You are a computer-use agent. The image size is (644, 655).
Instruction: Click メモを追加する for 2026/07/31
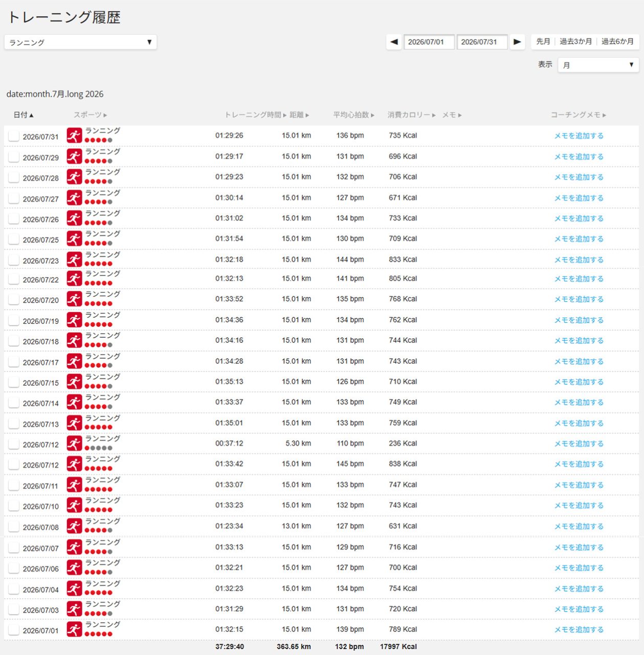pos(579,136)
